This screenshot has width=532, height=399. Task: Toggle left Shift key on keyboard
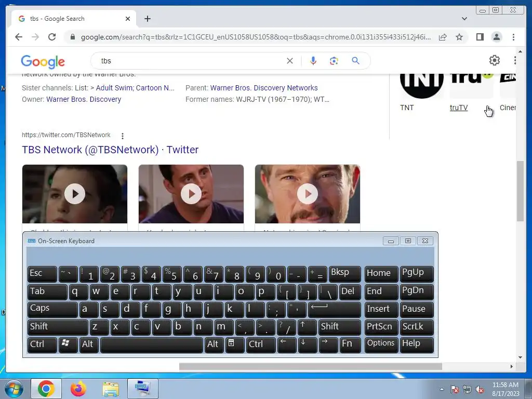point(58,327)
